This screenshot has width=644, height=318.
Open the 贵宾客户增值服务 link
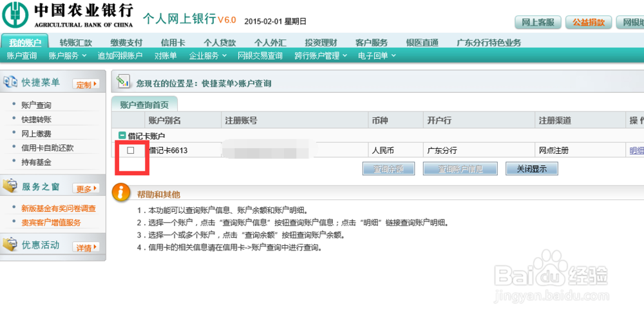point(51,222)
